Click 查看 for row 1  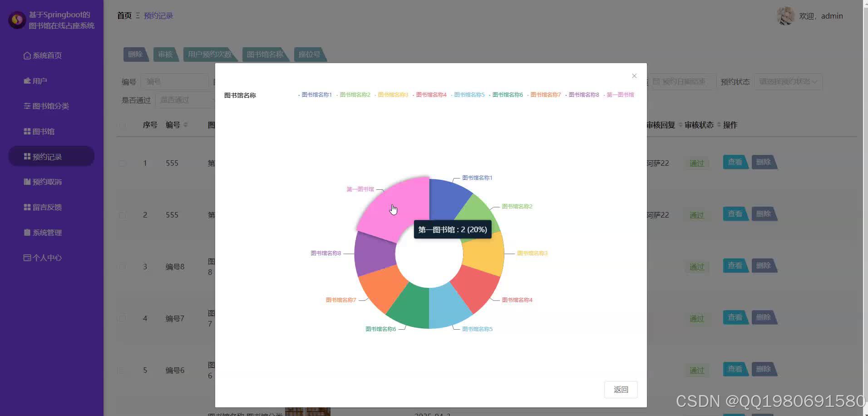(735, 162)
